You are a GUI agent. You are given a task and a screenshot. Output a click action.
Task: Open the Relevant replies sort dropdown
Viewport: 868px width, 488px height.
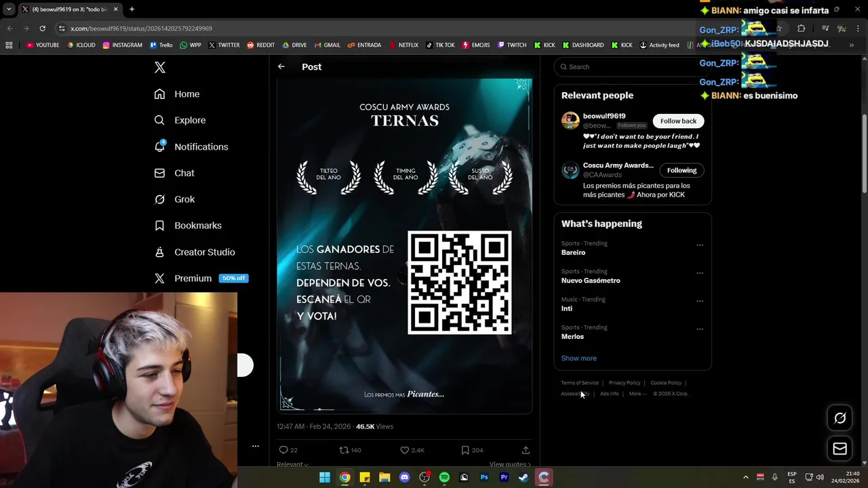292,464
